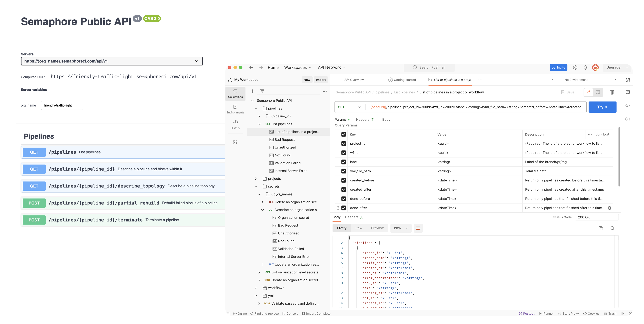Click Bulk Edit in params table
This screenshot has width=644, height=324.
602,134
